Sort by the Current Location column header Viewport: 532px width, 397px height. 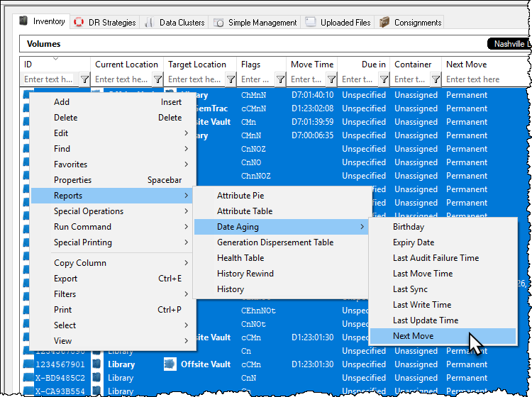[x=126, y=65]
